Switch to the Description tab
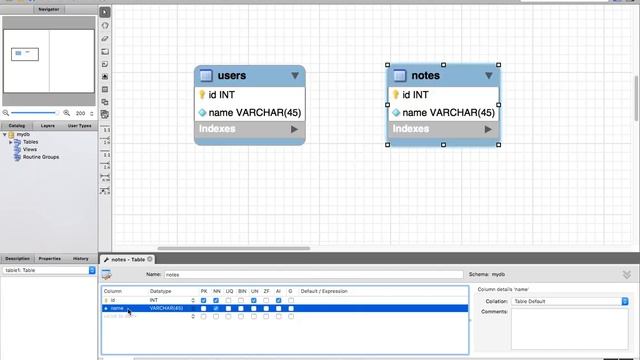The width and height of the screenshot is (640, 360). point(18,259)
